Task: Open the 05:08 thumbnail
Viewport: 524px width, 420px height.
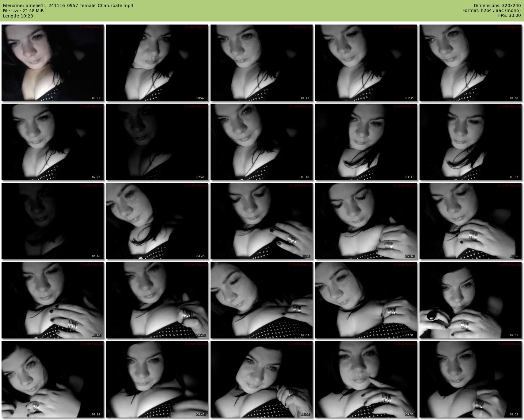Action: [x=261, y=221]
